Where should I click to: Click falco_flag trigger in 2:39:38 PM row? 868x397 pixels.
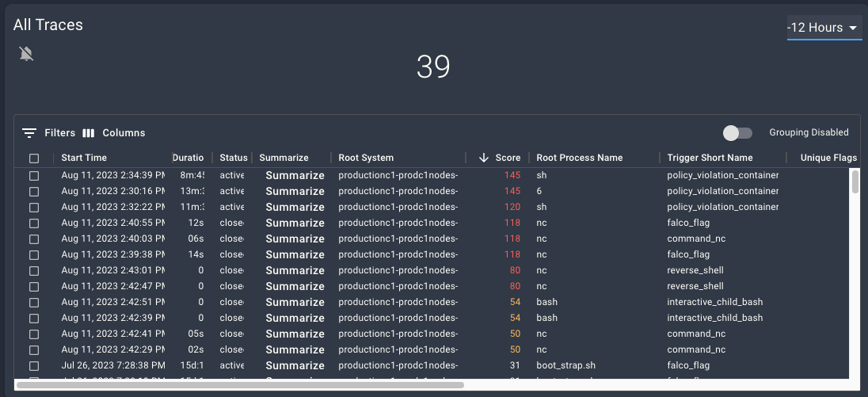pyautogui.click(x=689, y=254)
